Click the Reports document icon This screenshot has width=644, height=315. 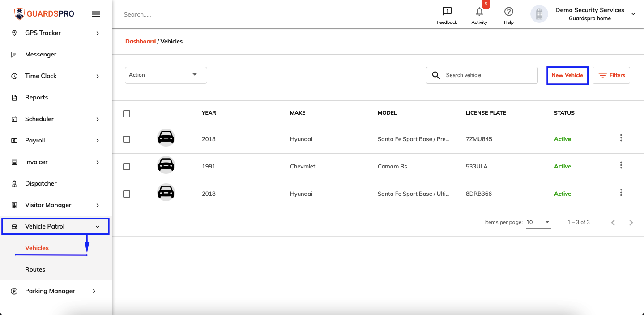point(14,97)
